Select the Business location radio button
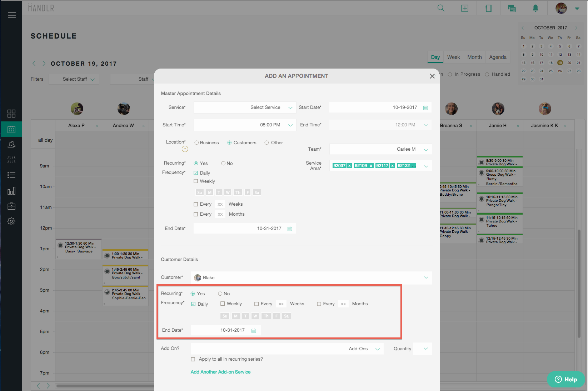Viewport: 588px width, 391px height. click(196, 143)
